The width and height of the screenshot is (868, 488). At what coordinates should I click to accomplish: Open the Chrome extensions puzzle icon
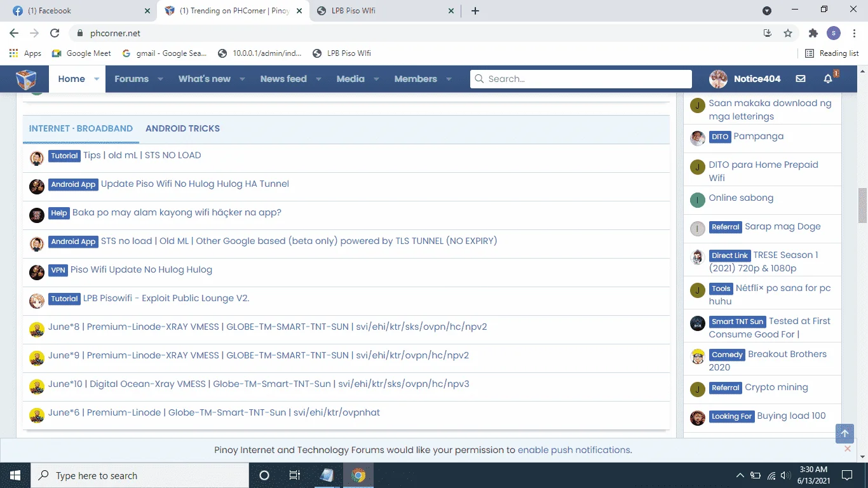[x=813, y=33]
